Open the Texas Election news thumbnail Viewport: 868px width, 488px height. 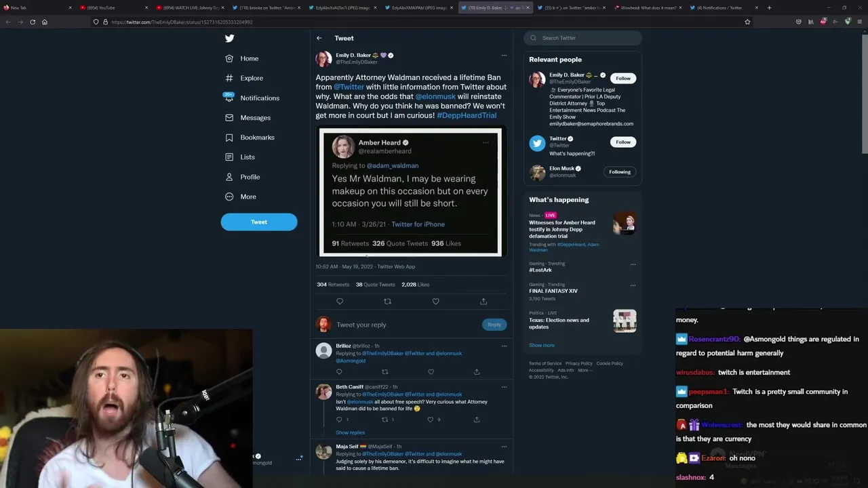625,321
